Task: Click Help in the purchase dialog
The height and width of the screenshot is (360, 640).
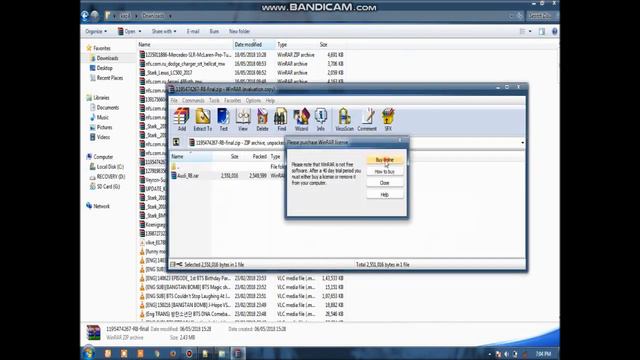Action: coord(385,194)
